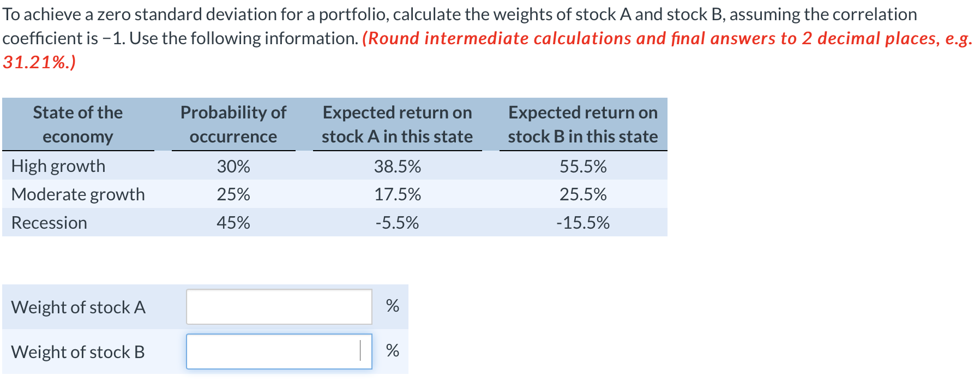The height and width of the screenshot is (387, 980).
Task: Select the 17.5% return value for stock A
Action: pos(398,194)
